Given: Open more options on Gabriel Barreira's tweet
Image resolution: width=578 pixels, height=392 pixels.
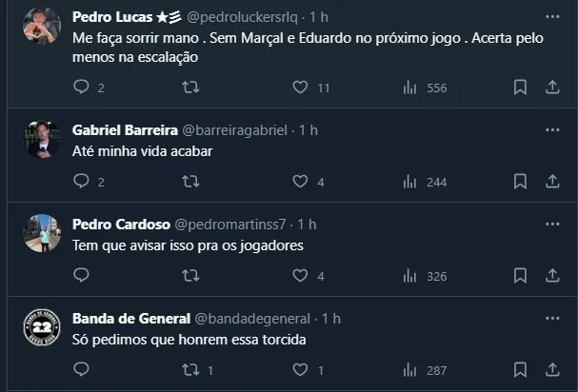Looking at the screenshot, I should click(x=552, y=129).
